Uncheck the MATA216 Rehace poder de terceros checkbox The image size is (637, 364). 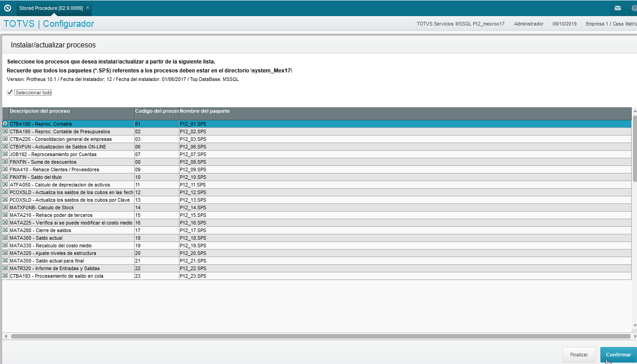pos(5,215)
